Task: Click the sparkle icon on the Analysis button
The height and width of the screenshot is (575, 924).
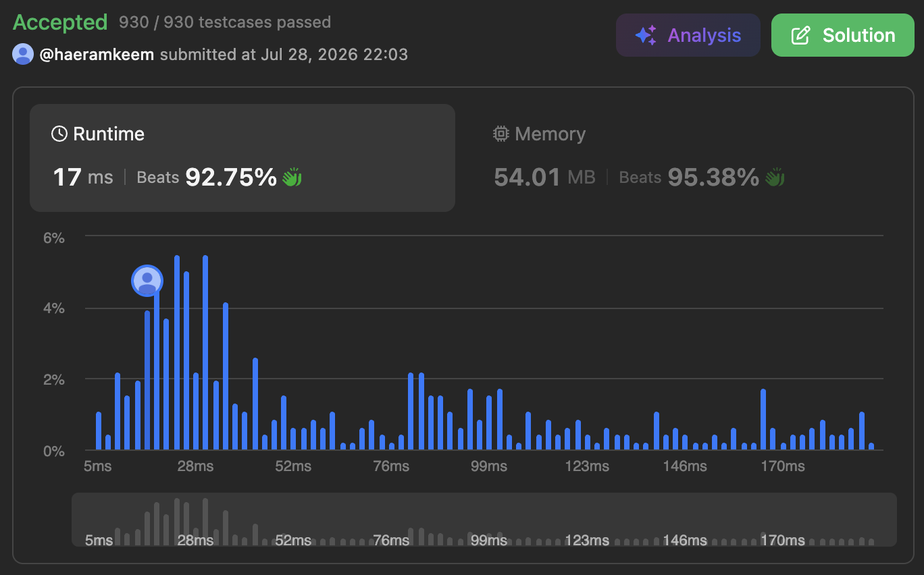Action: point(646,35)
